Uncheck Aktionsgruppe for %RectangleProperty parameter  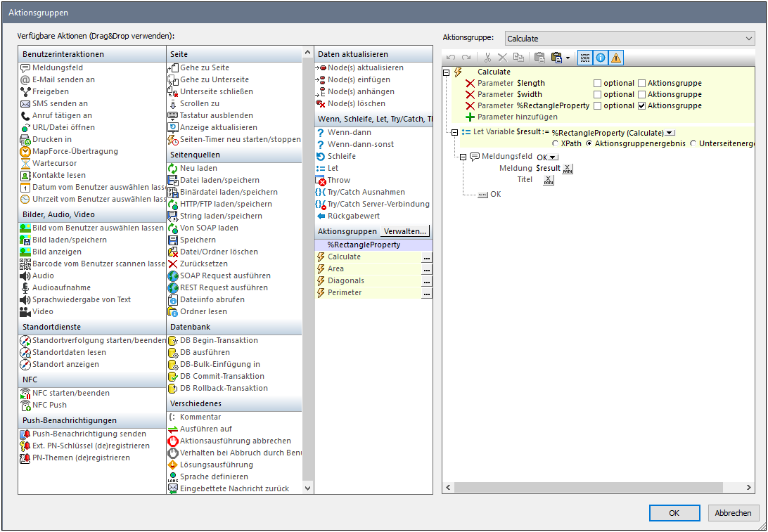click(x=641, y=106)
